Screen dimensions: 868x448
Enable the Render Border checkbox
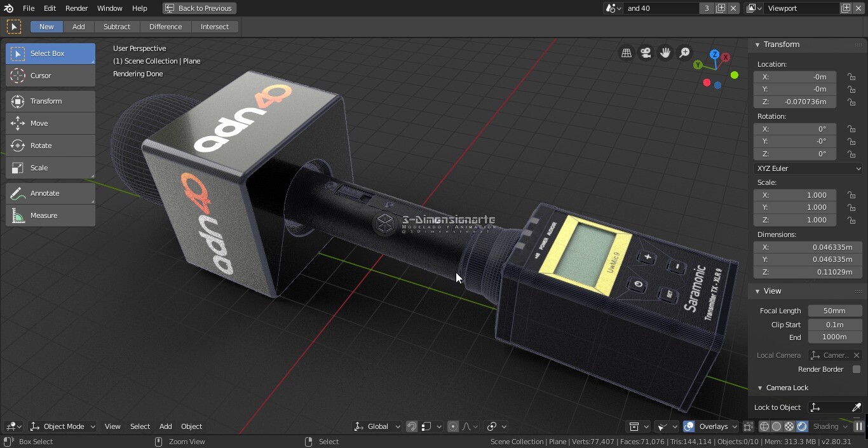857,369
